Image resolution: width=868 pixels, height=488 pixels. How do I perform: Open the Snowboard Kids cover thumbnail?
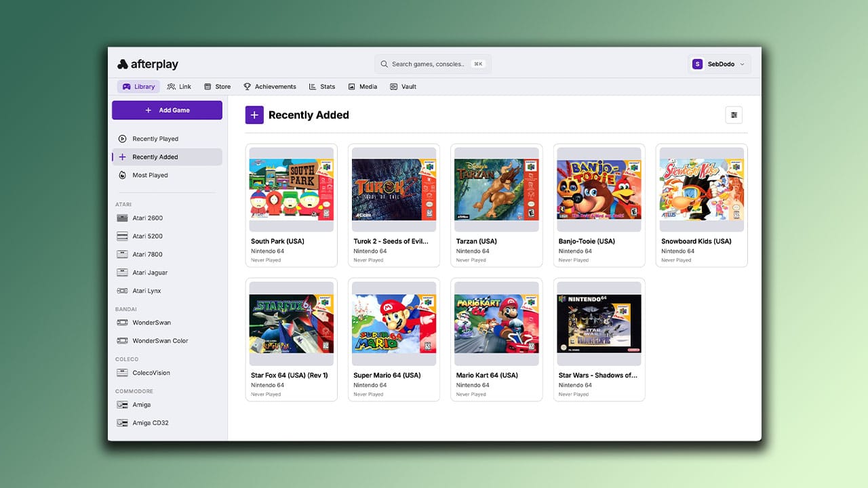click(x=702, y=190)
